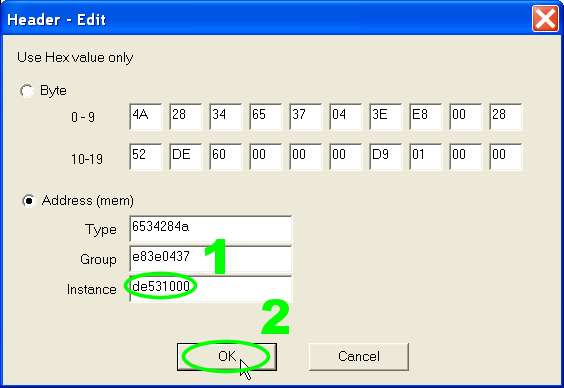
Task: Focus the Instance field containing de531000
Action: 210,289
